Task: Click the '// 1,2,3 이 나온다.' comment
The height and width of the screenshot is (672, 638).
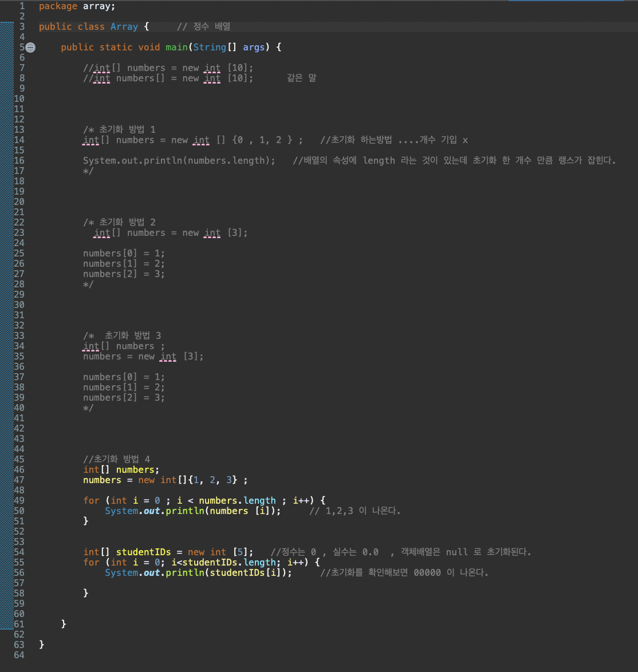Action: tap(355, 511)
